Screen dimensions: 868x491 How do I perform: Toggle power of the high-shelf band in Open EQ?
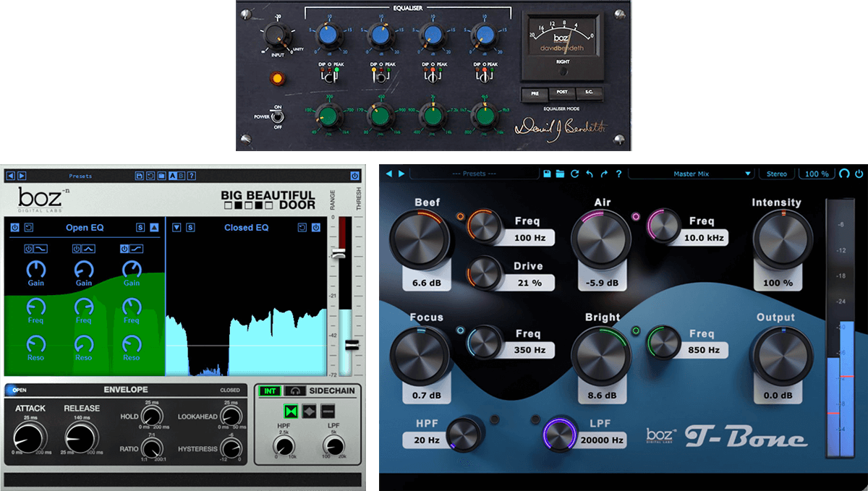124,249
